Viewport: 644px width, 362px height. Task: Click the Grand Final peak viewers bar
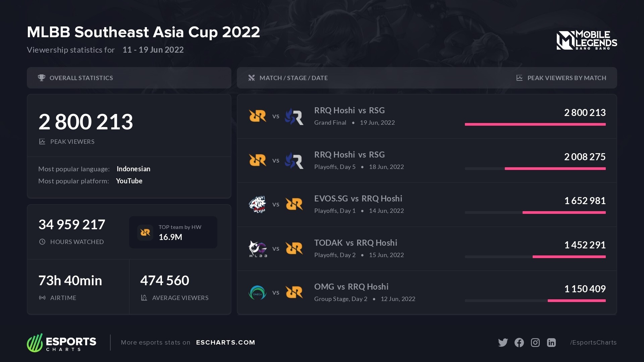pyautogui.click(x=535, y=124)
